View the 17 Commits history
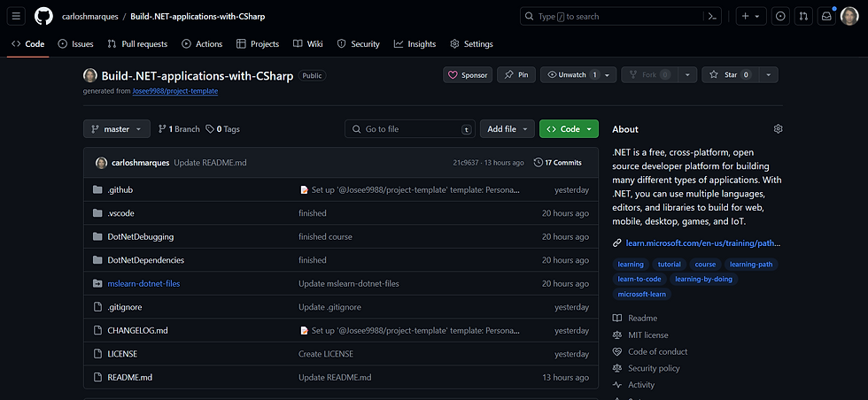868x400 pixels. click(x=557, y=163)
